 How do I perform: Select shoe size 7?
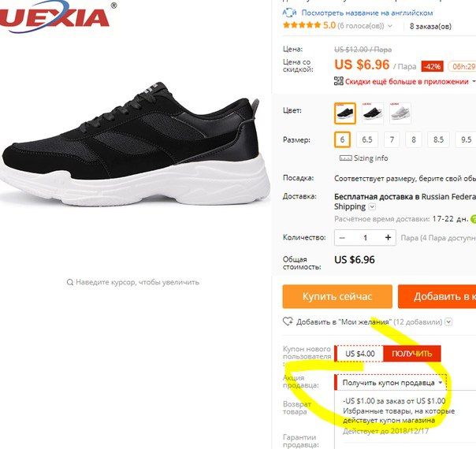coord(392,139)
